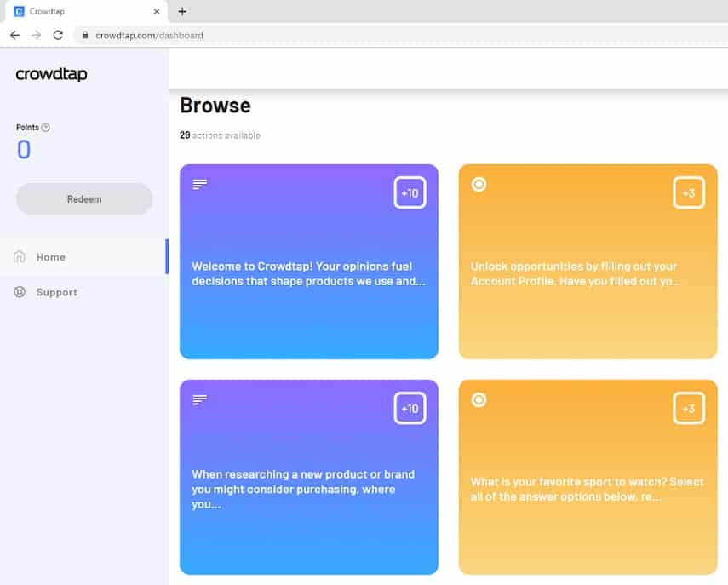The width and height of the screenshot is (728, 585).
Task: Click text-lines icon on Welcome to Crowdtap card
Action: [199, 184]
